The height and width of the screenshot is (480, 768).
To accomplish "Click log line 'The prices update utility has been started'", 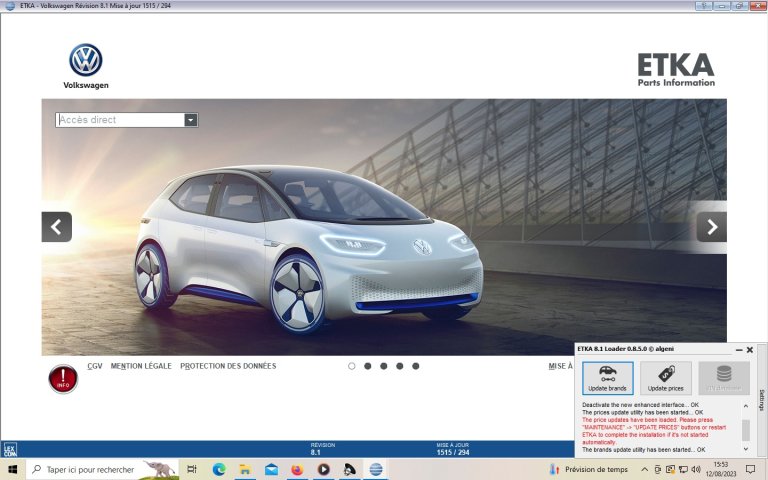I will (642, 412).
